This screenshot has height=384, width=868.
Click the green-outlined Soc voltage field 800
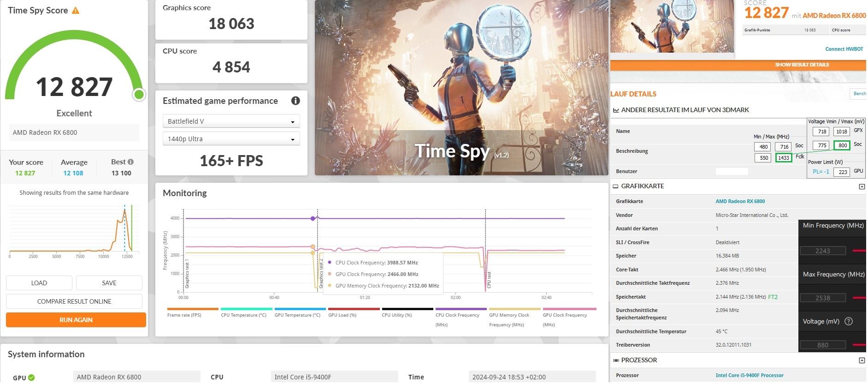tap(842, 145)
